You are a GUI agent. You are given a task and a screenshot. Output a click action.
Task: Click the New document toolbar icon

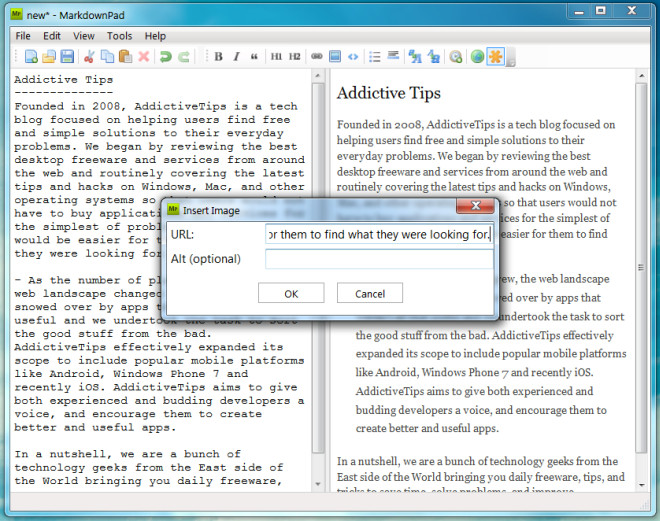tap(31, 56)
